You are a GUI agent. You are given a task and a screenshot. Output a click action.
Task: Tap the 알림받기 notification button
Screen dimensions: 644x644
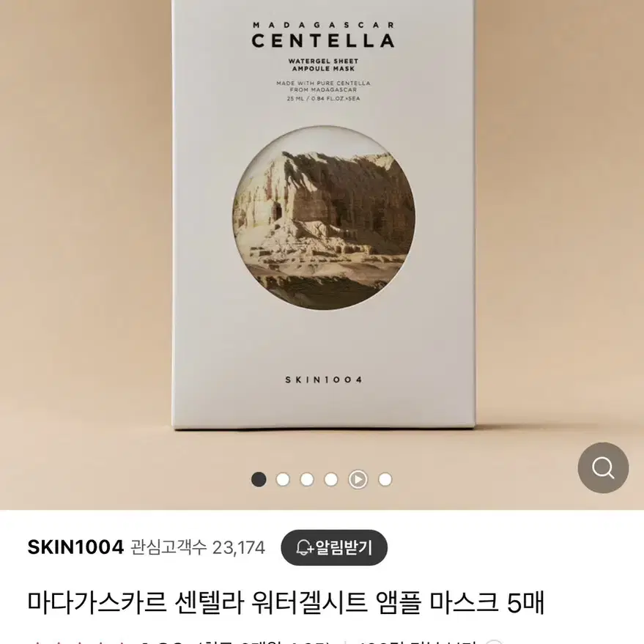(x=334, y=547)
